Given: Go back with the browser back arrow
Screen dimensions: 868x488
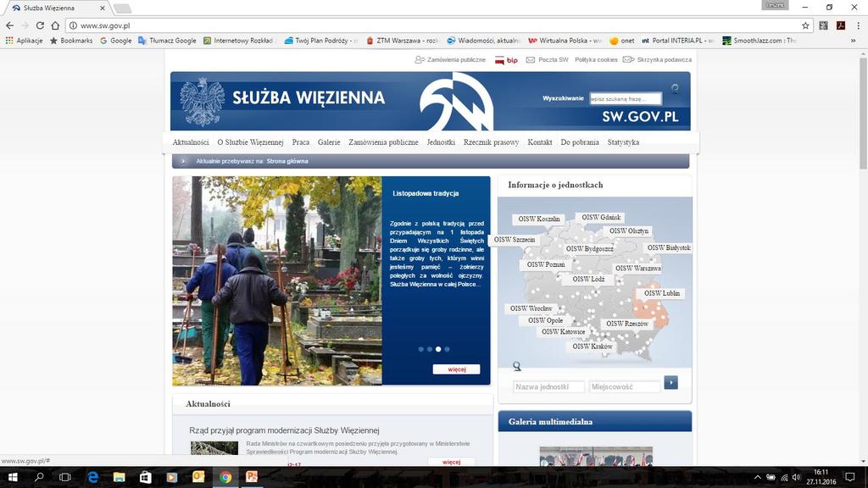Looking at the screenshot, I should point(9,25).
